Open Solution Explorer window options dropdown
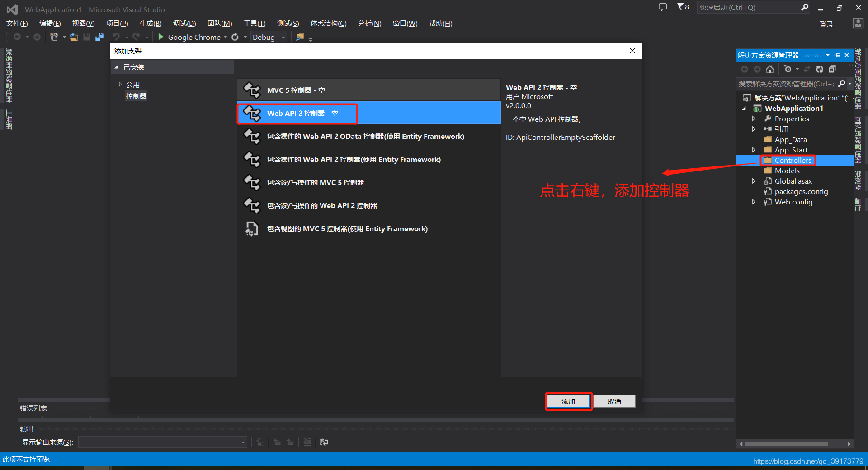This screenshot has width=868, height=470. [828, 55]
